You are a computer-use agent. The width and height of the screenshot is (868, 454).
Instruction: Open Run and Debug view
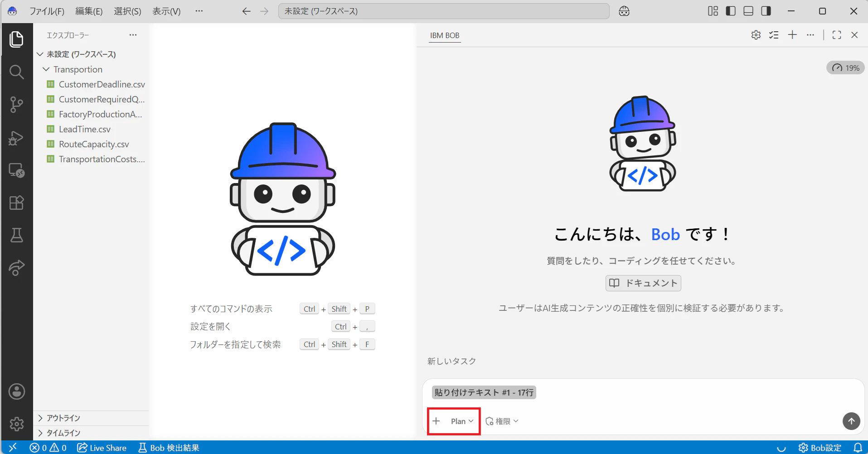pyautogui.click(x=17, y=138)
